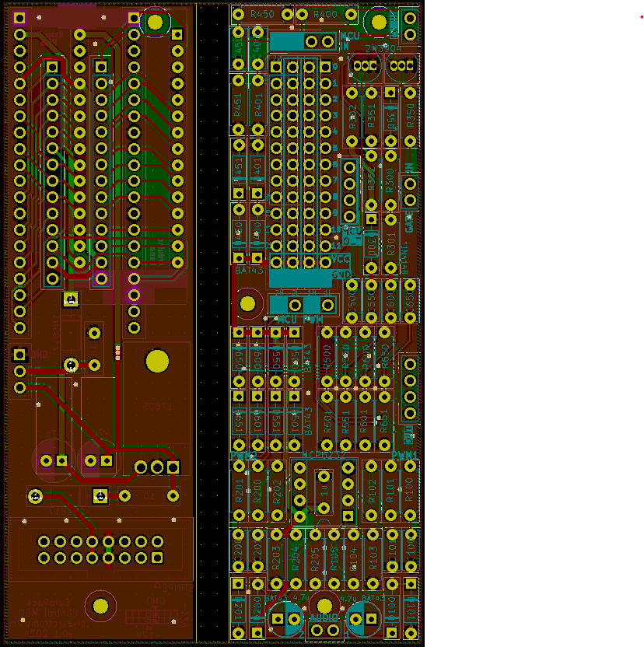Select the PWM2 silkscreen text
The image size is (644, 647).
point(243,455)
